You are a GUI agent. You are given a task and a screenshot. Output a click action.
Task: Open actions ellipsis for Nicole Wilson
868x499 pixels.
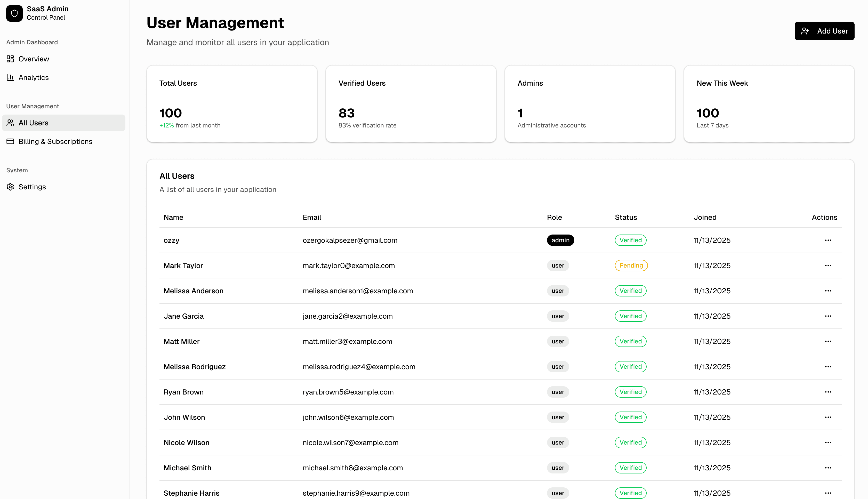tap(828, 442)
